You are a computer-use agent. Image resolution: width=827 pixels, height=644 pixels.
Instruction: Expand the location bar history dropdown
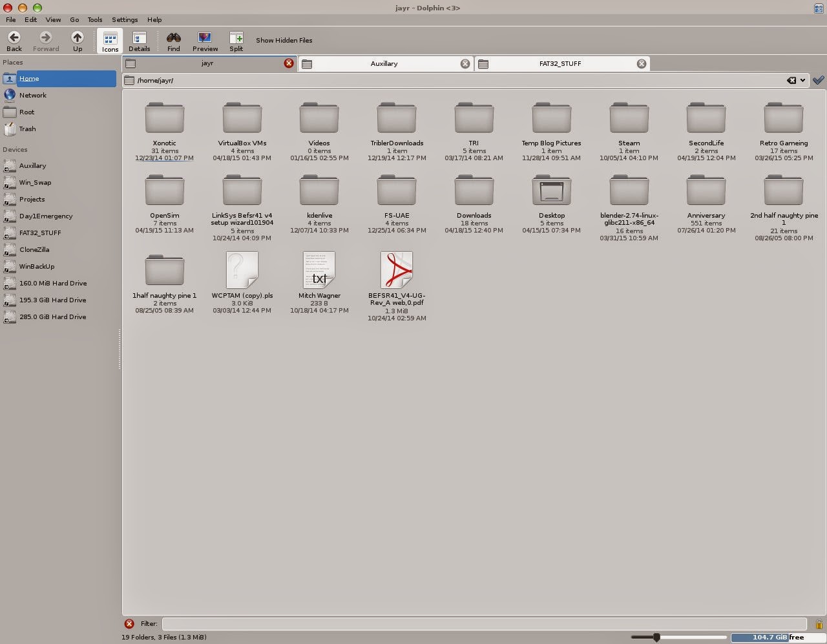coord(803,81)
